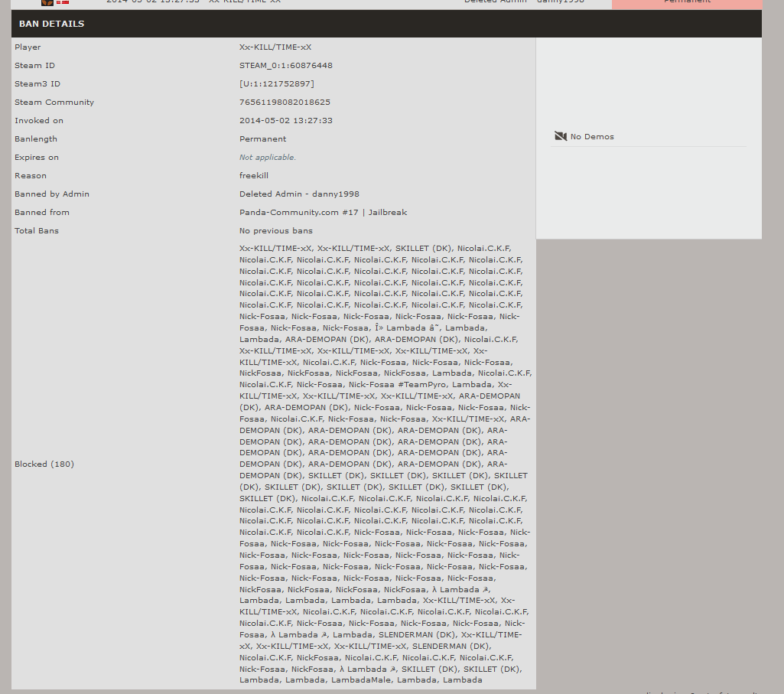This screenshot has width=784, height=694.
Task: Click the Banned from label
Action: pyautogui.click(x=42, y=213)
